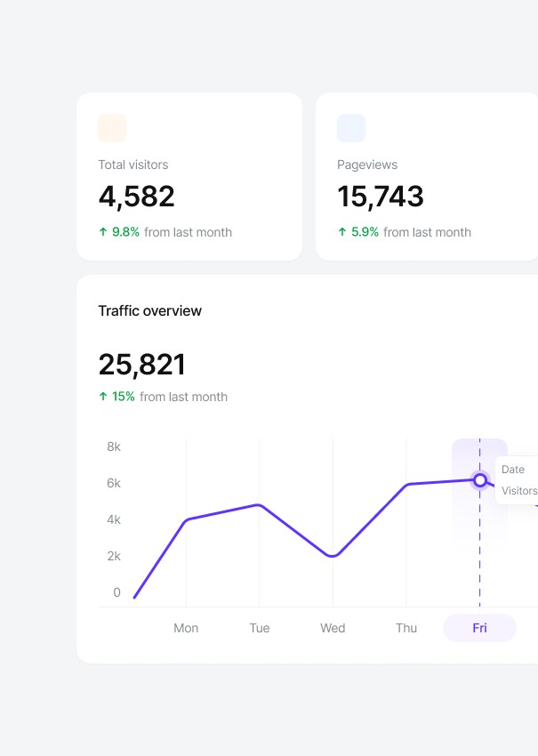Click the 9.8% growth figure
Screen dimensions: 538x756
click(125, 232)
